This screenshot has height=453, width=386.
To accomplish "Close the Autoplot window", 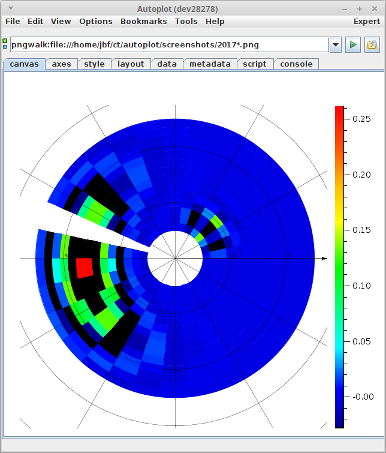I will tap(374, 9).
